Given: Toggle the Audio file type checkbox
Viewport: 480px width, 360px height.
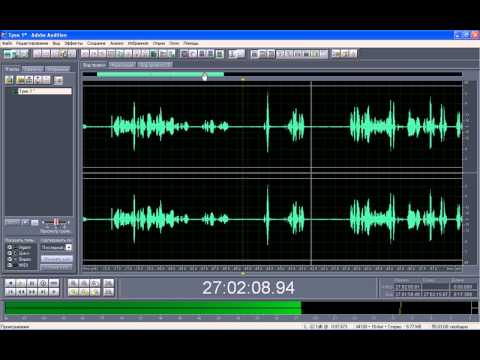Looking at the screenshot, I should pyautogui.click(x=10, y=247).
